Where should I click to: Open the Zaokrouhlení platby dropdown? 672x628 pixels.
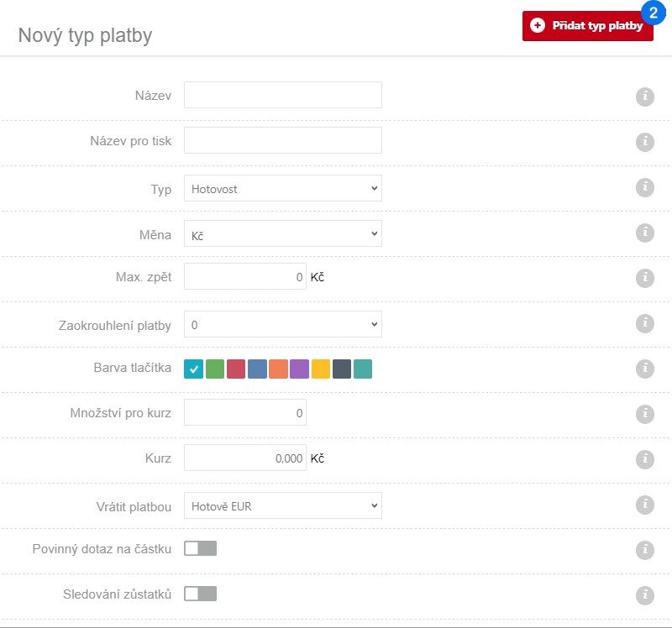282,324
